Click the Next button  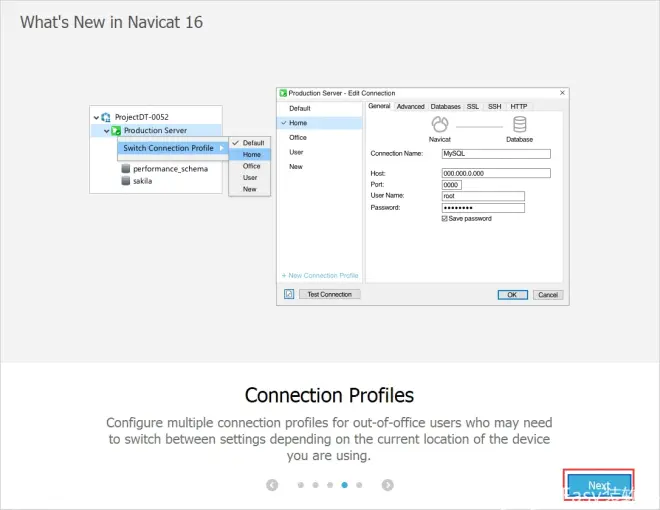(x=599, y=486)
